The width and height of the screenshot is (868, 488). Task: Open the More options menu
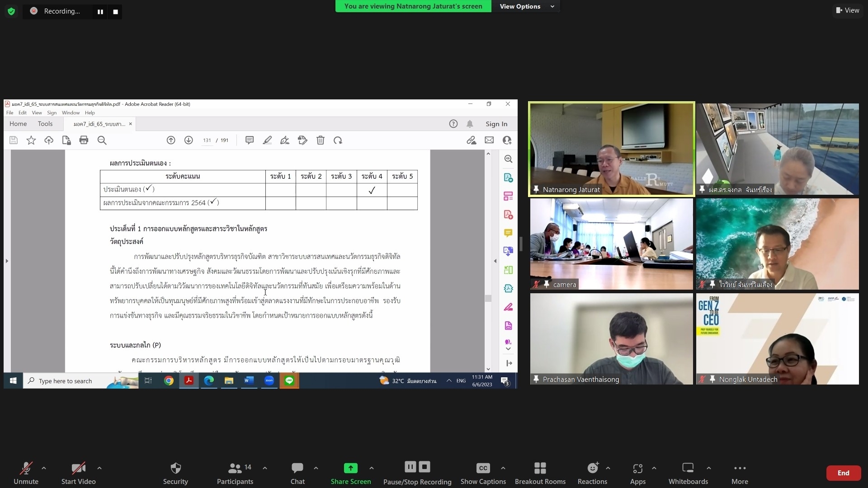click(740, 473)
